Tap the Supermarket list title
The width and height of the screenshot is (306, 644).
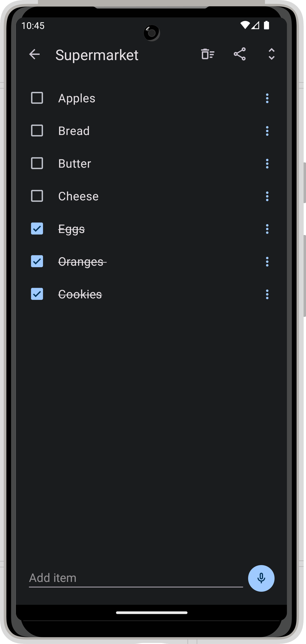97,55
